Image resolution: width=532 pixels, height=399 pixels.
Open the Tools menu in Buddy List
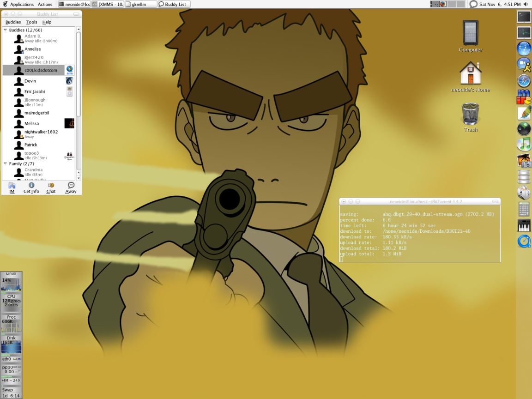(31, 22)
